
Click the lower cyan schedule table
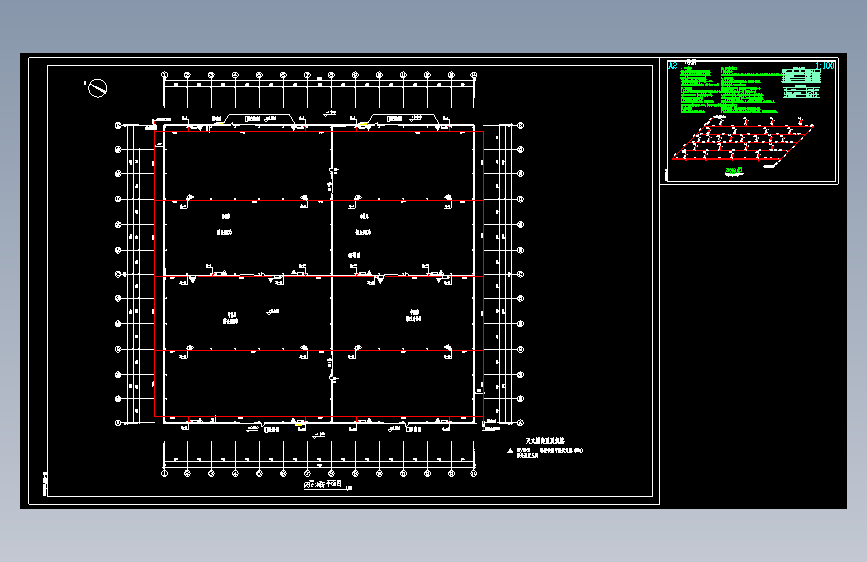(801, 92)
